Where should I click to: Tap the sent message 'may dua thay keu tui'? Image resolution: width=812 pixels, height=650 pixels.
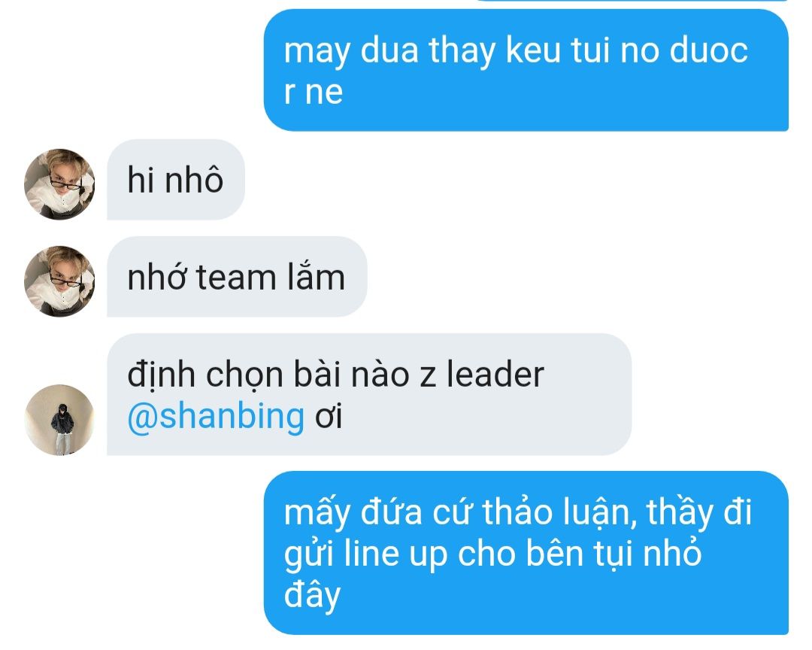coord(526,70)
